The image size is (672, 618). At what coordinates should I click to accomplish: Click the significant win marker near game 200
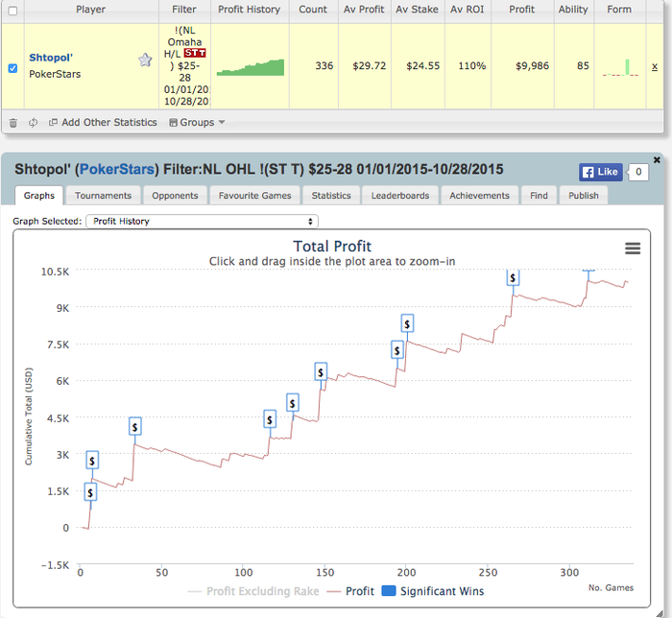tap(407, 323)
